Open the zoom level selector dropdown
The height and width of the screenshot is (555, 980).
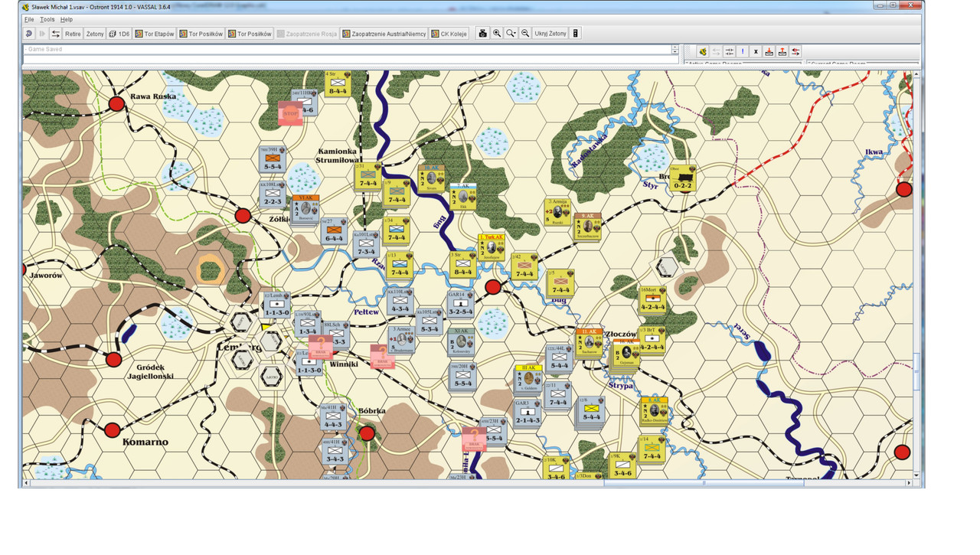click(511, 34)
